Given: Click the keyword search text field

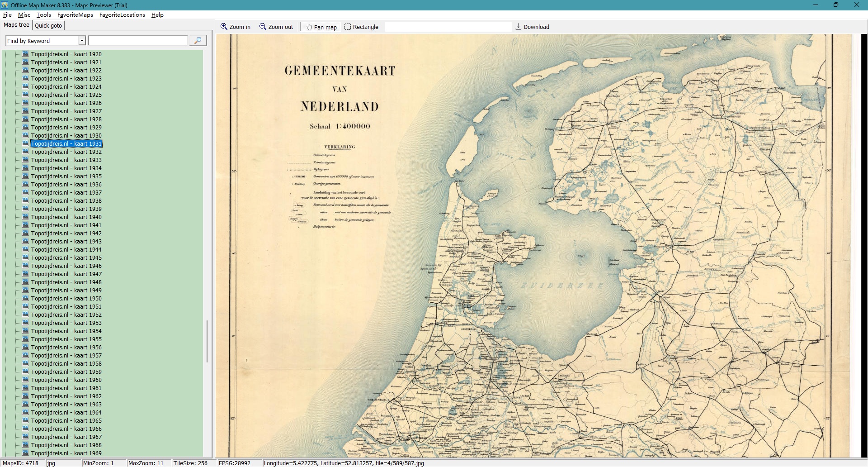Looking at the screenshot, I should click(x=137, y=41).
